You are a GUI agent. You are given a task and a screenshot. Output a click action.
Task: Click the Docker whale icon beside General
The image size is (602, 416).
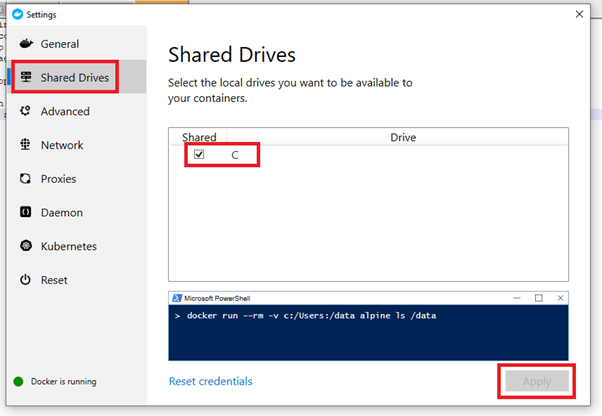click(x=26, y=43)
